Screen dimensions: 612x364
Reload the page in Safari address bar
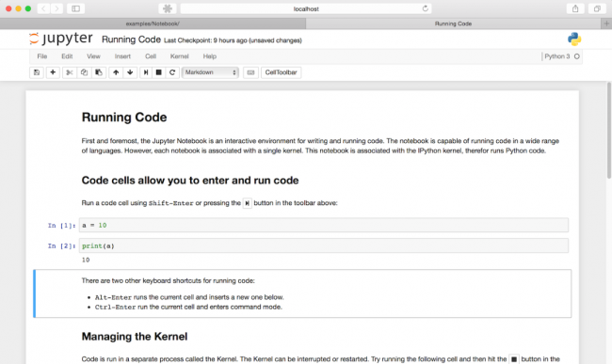(x=425, y=8)
